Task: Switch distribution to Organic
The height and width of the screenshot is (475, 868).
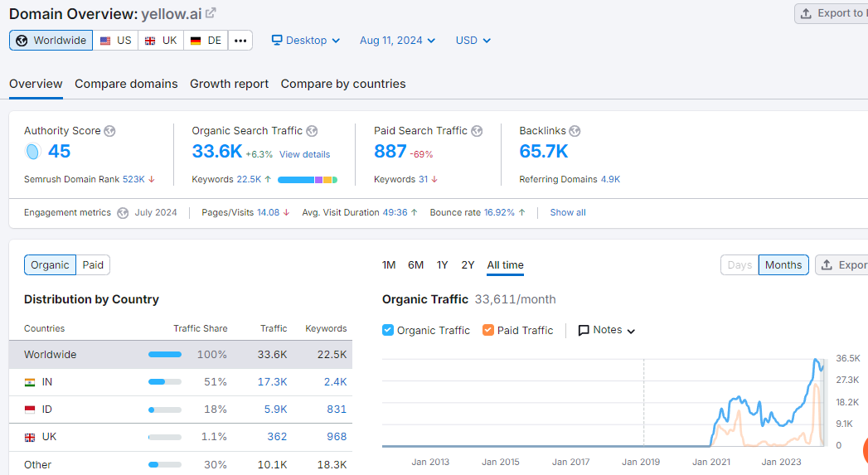Action: (x=50, y=264)
